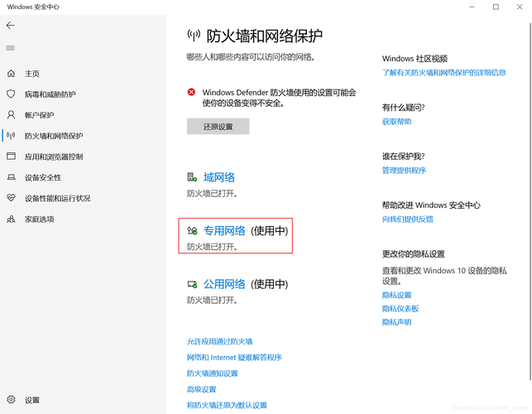Open 高级设置 link
The image size is (532, 414).
click(202, 389)
